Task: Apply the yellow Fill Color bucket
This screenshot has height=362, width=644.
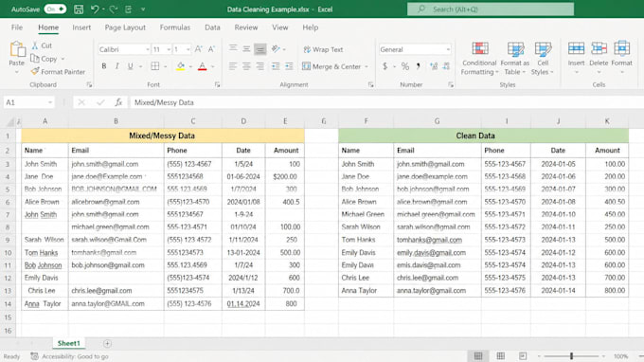Action: pyautogui.click(x=180, y=66)
